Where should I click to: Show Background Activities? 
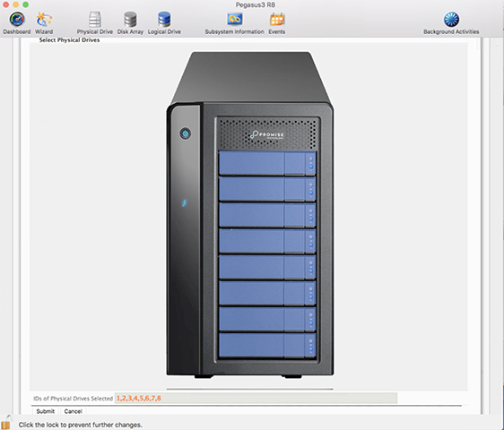point(451,23)
